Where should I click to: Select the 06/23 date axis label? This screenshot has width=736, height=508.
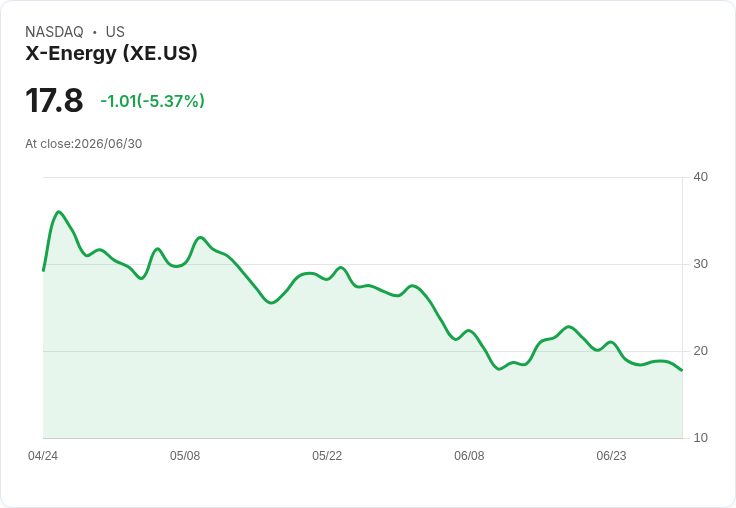611,456
